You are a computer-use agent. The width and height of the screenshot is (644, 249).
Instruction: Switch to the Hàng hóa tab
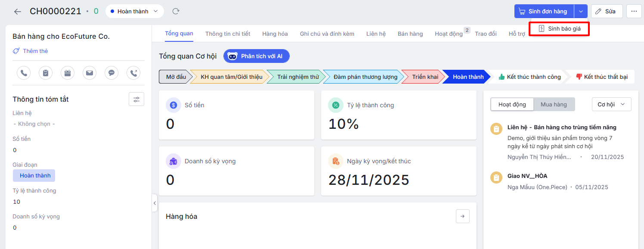pos(275,34)
